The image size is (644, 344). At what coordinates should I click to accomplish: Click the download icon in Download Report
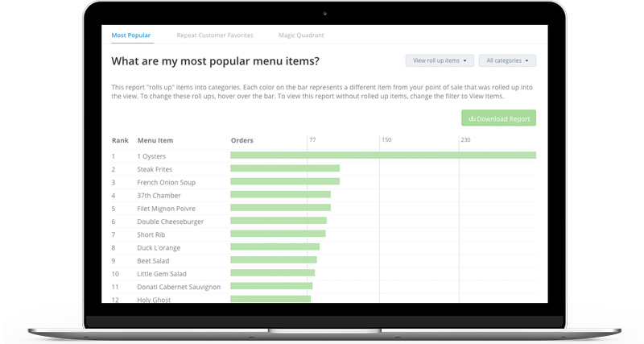472,118
